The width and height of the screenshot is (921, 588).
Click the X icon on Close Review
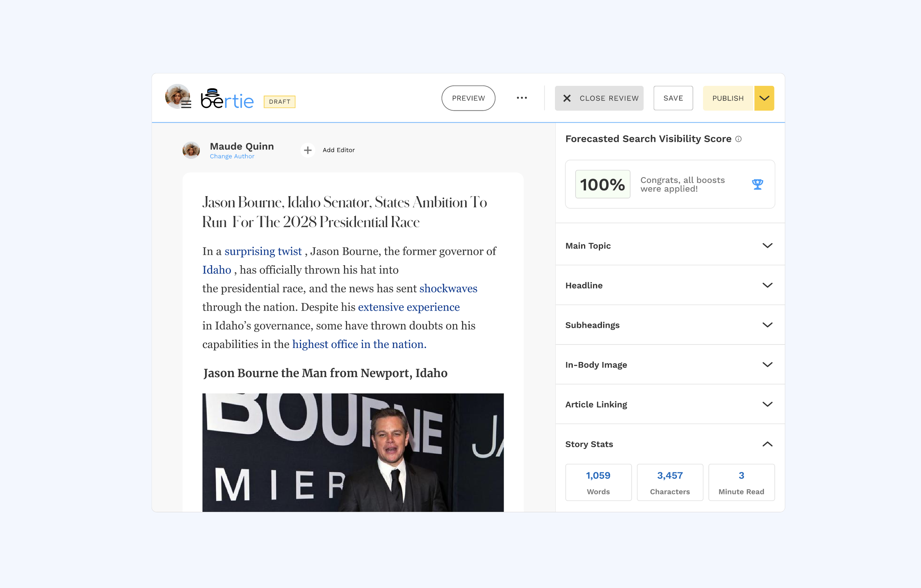pos(567,98)
